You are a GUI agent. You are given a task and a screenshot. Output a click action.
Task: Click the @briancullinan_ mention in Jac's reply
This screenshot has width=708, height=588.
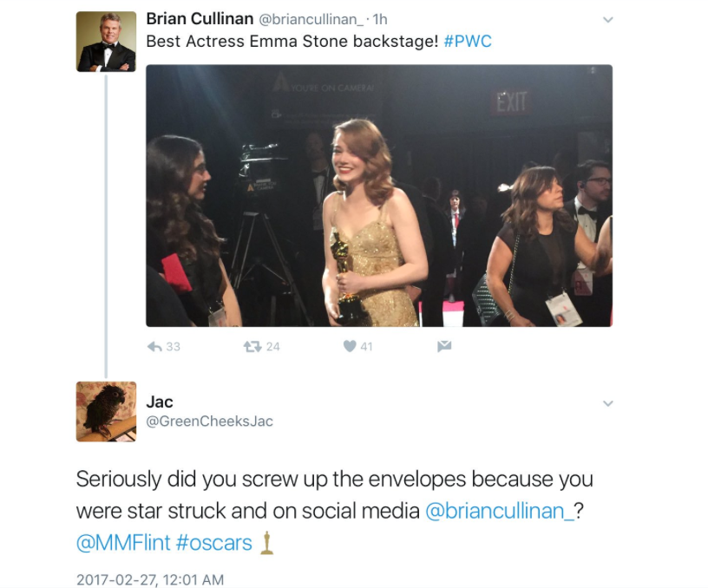point(500,511)
